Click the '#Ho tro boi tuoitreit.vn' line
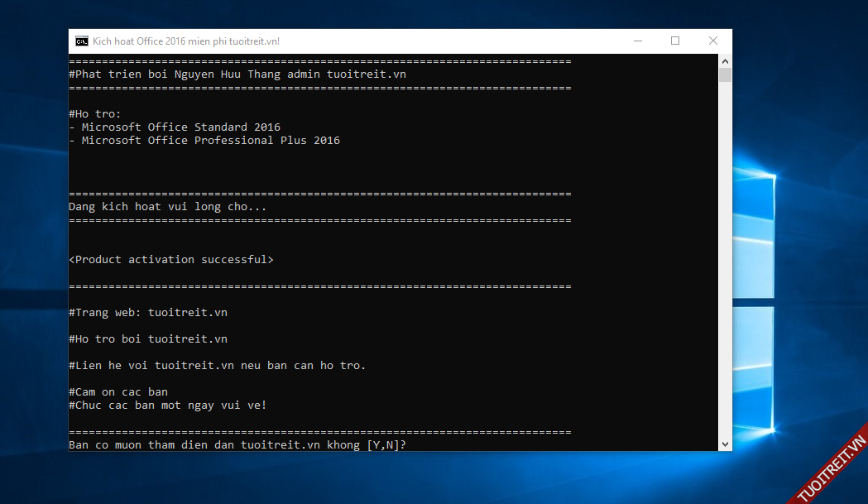This screenshot has height=504, width=868. [148, 339]
